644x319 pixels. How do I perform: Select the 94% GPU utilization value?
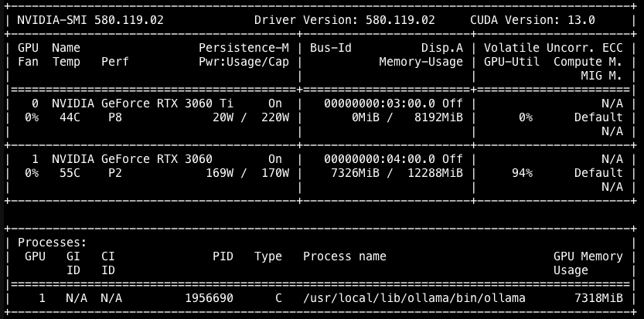[x=522, y=173]
